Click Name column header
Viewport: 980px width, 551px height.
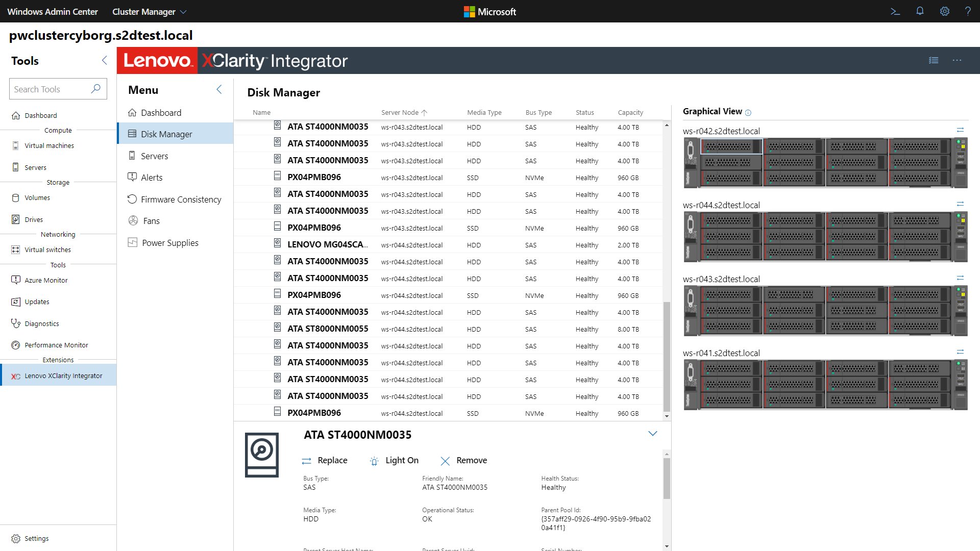pyautogui.click(x=261, y=112)
